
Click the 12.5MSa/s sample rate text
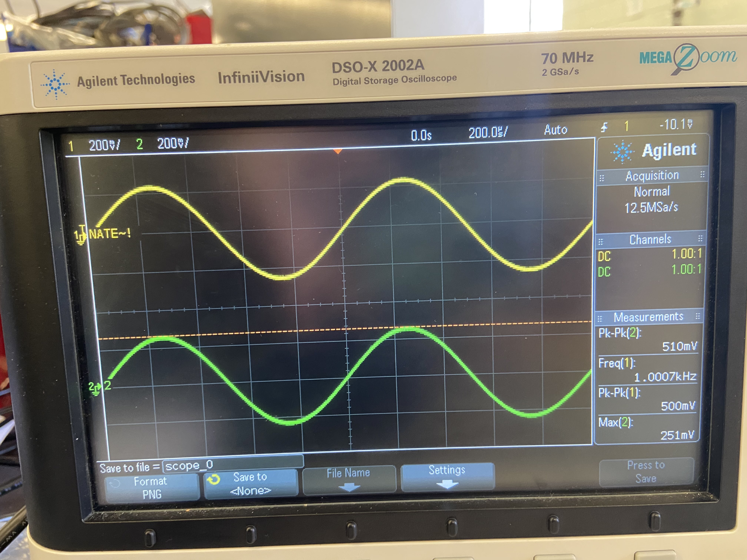click(651, 207)
